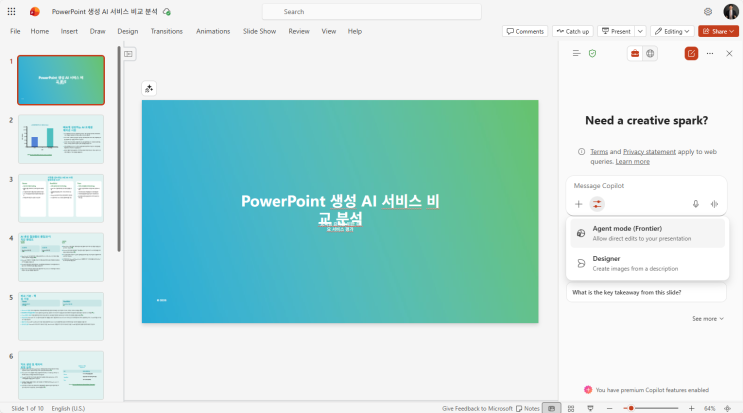This screenshot has height=413, width=743.
Task: Toggle the slide thumbnail pane icon
Action: pyautogui.click(x=128, y=54)
